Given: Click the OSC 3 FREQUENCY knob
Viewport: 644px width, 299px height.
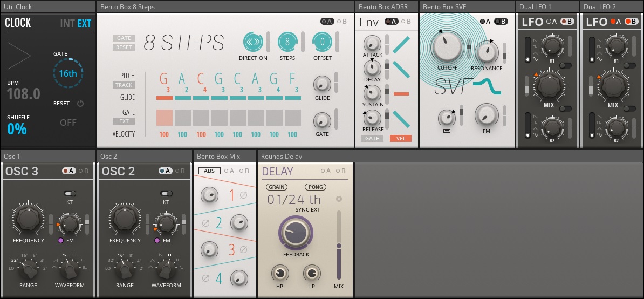Looking at the screenshot, I should click(29, 218).
